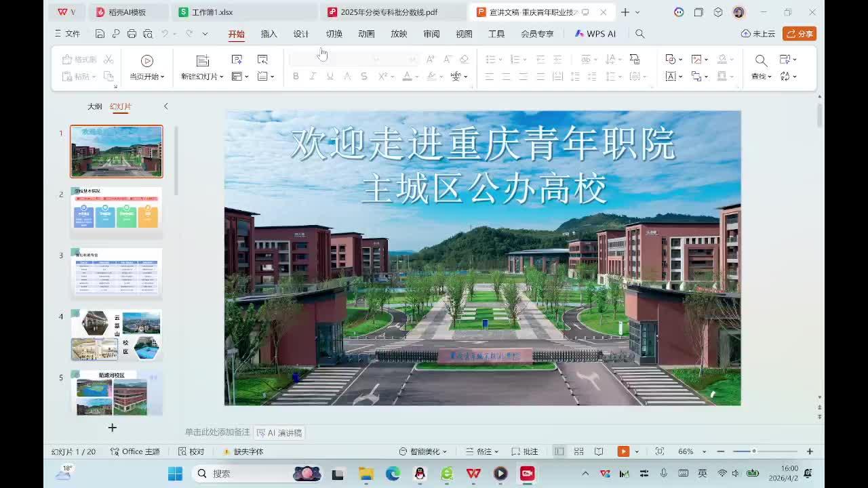The width and height of the screenshot is (868, 488).
Task: Click the print icon in quick access toolbar
Action: (132, 34)
